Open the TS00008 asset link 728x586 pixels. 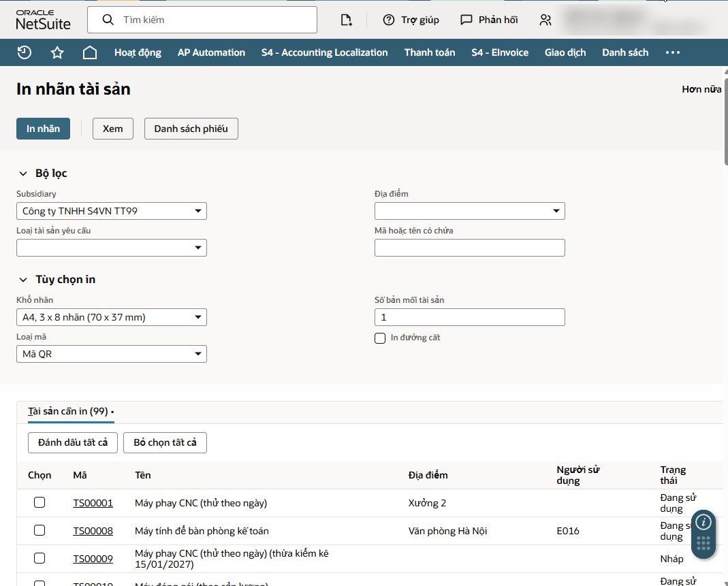pos(93,531)
